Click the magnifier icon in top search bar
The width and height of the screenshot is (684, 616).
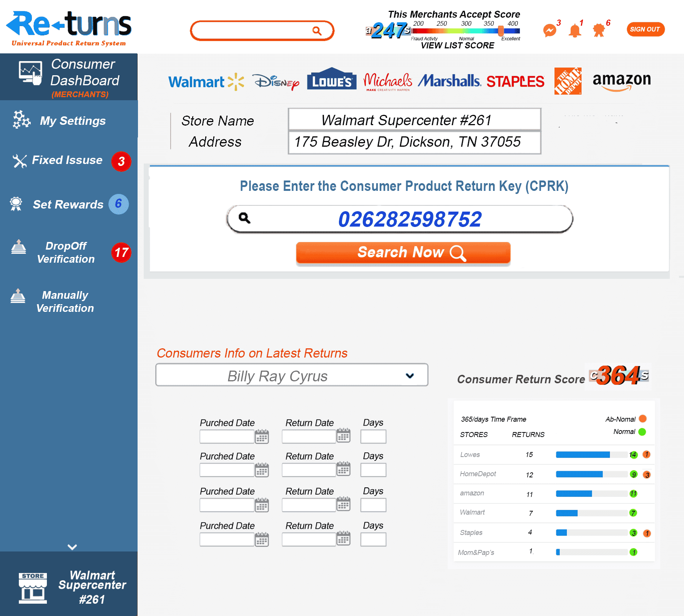coord(317,31)
